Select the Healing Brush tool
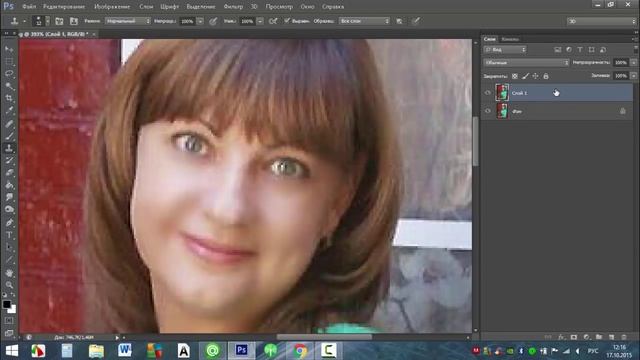This screenshot has width=640, height=360. pos(9,123)
